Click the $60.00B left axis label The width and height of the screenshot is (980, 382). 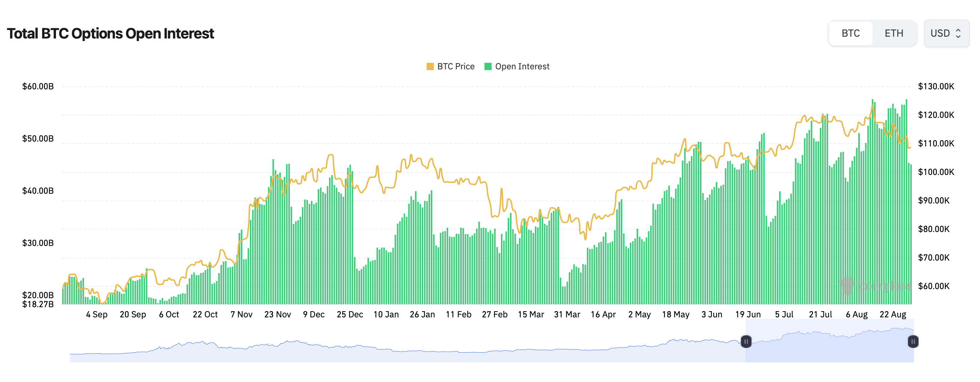pos(38,86)
